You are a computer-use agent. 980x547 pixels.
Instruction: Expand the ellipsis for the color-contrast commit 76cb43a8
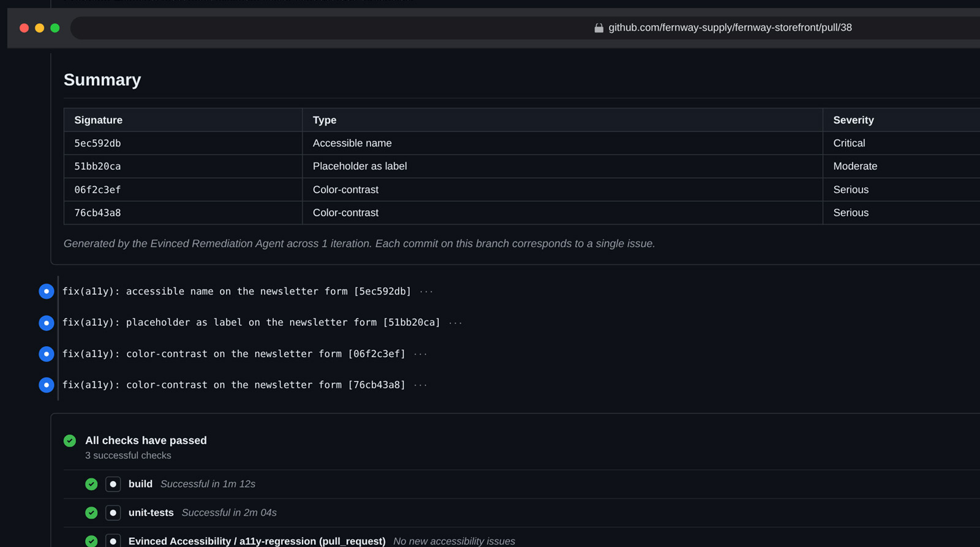coord(421,385)
